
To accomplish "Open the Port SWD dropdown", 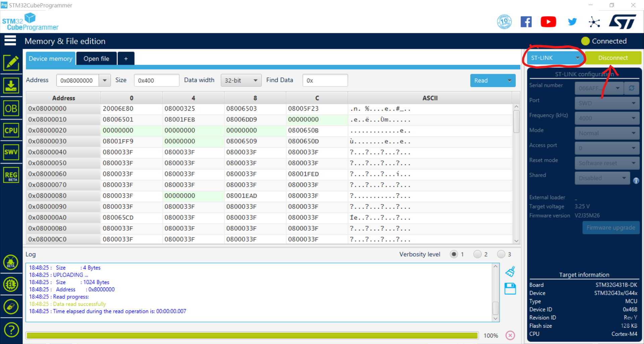I will coord(607,103).
